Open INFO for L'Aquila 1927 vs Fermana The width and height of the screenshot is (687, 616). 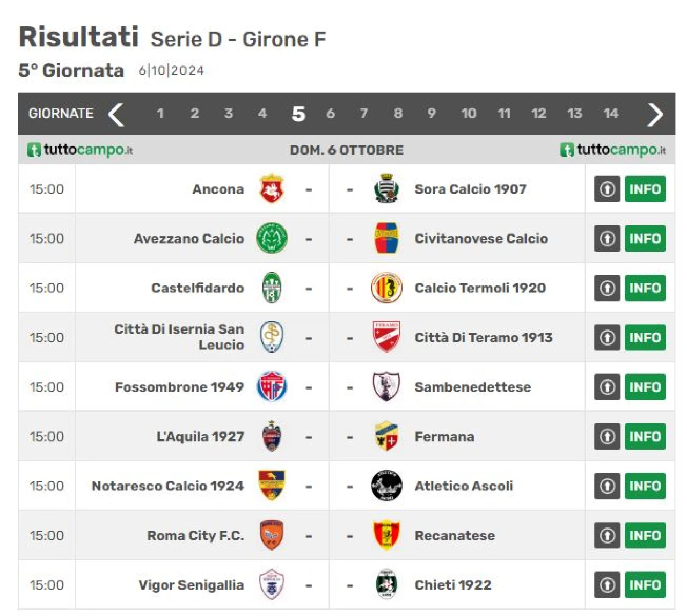point(645,436)
